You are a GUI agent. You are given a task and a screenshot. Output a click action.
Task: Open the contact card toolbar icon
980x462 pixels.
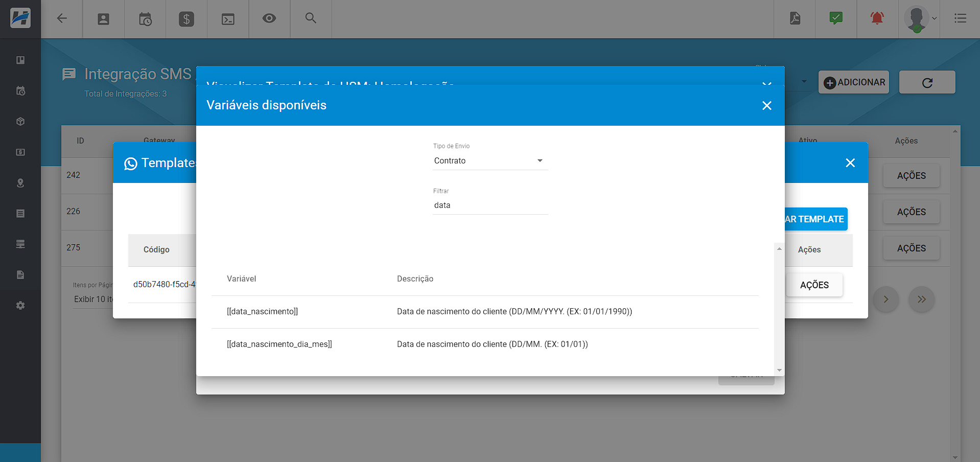pyautogui.click(x=103, y=19)
